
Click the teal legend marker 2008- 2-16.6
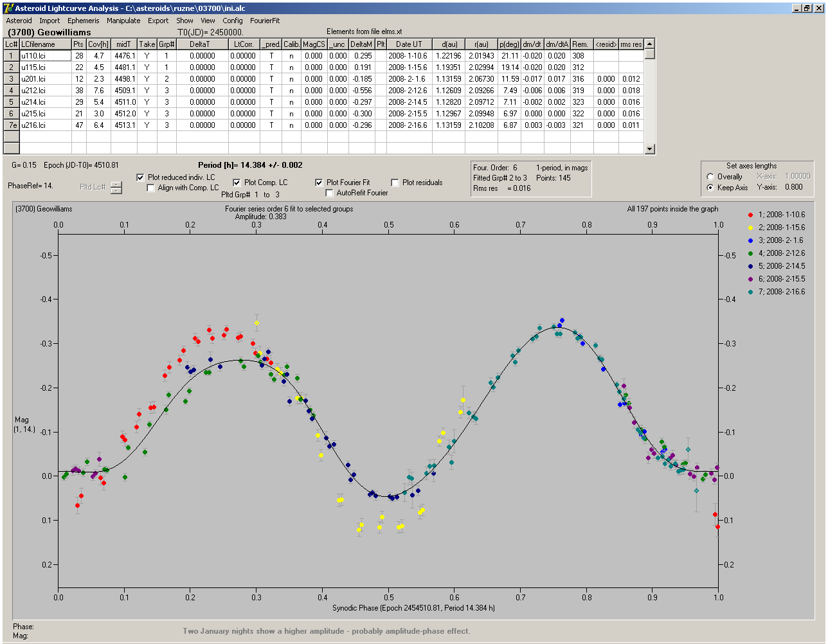coord(751,292)
